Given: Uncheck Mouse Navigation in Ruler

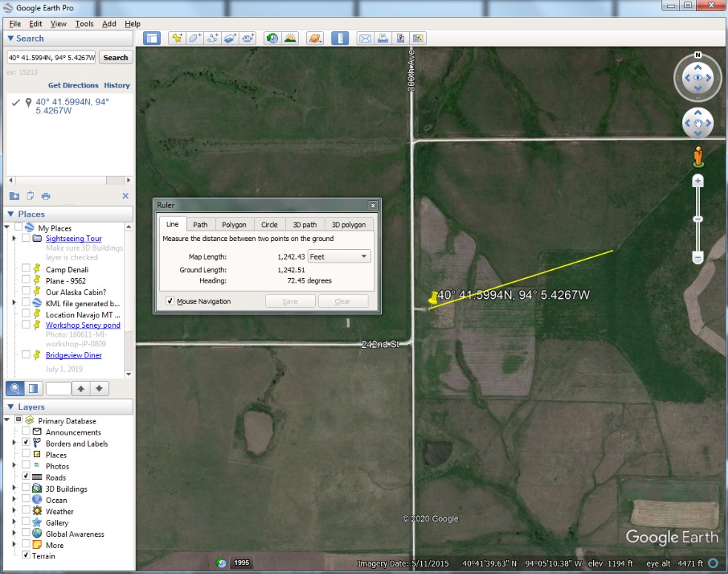Looking at the screenshot, I should pos(170,301).
